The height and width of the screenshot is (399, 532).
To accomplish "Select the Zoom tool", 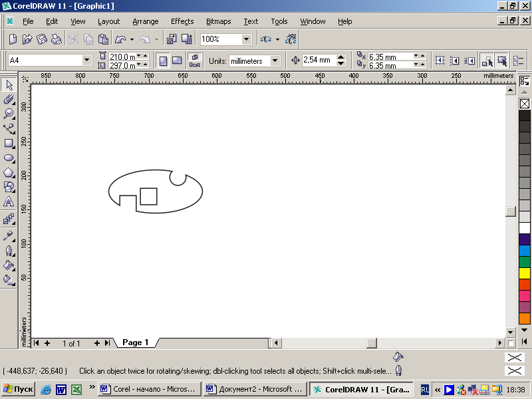I will [9, 114].
